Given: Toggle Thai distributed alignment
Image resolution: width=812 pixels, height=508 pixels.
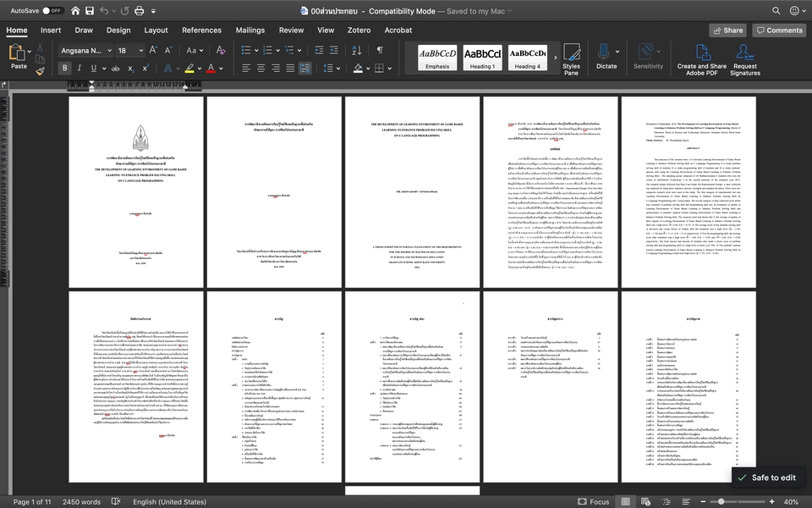Looking at the screenshot, I should coord(305,68).
